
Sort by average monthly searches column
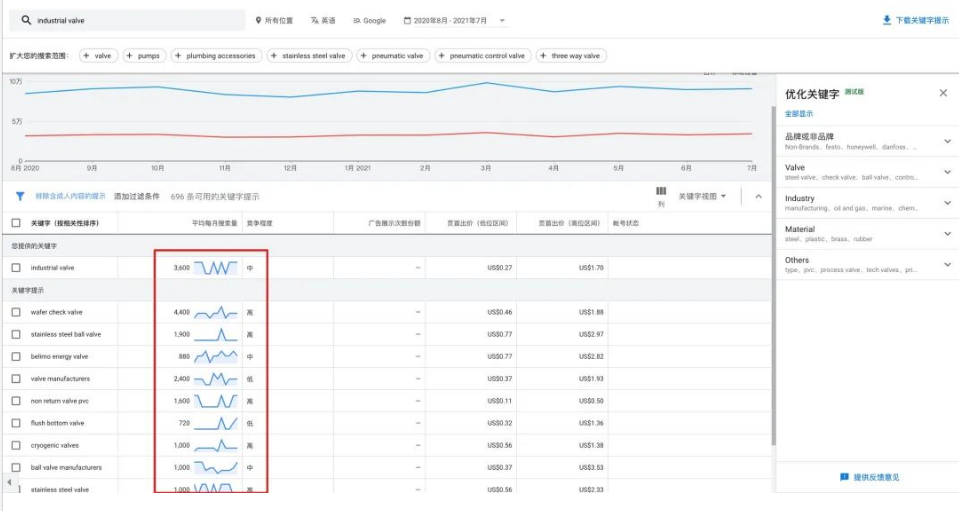(214, 223)
